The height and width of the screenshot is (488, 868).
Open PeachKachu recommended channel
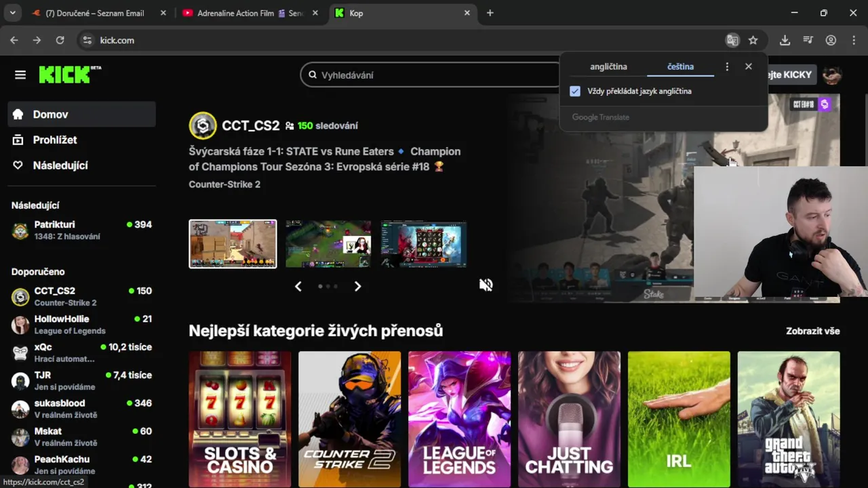pyautogui.click(x=82, y=465)
